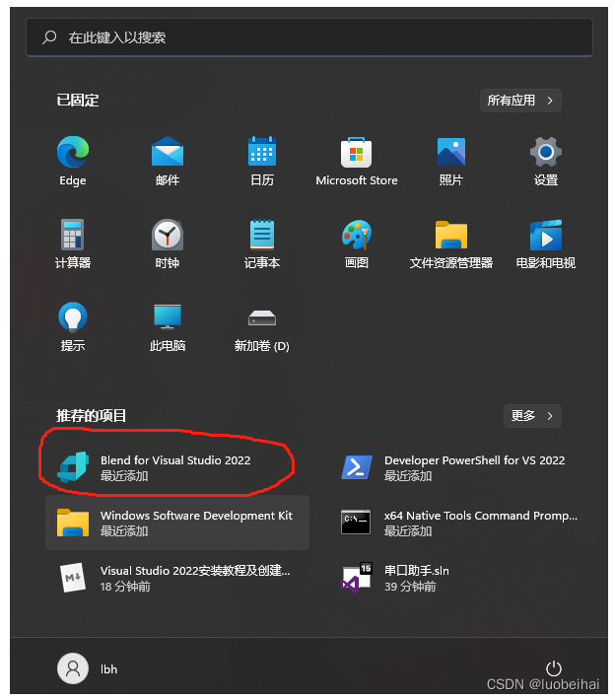Click the search magnifier icon
The width and height of the screenshot is (615, 700).
[x=49, y=37]
